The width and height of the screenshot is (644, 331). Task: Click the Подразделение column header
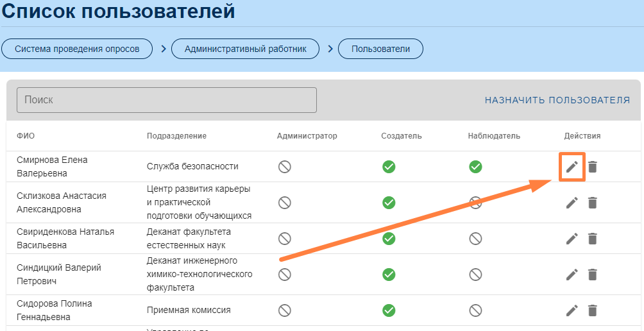point(176,136)
